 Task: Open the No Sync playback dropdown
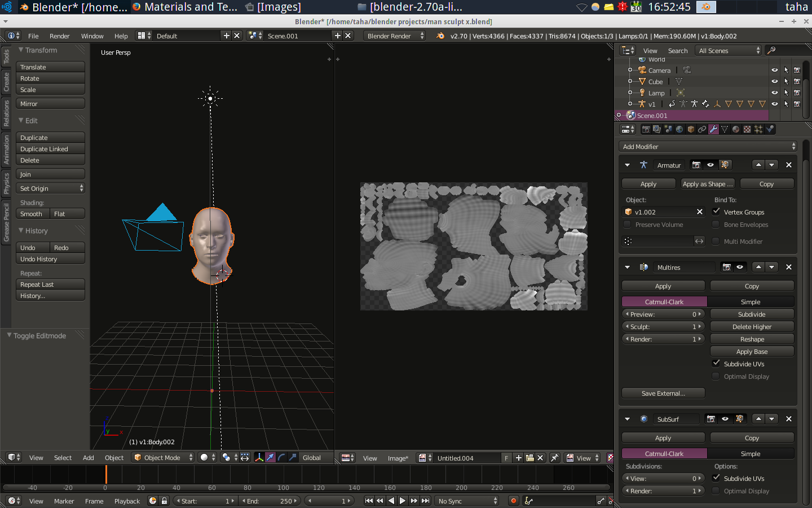(467, 501)
